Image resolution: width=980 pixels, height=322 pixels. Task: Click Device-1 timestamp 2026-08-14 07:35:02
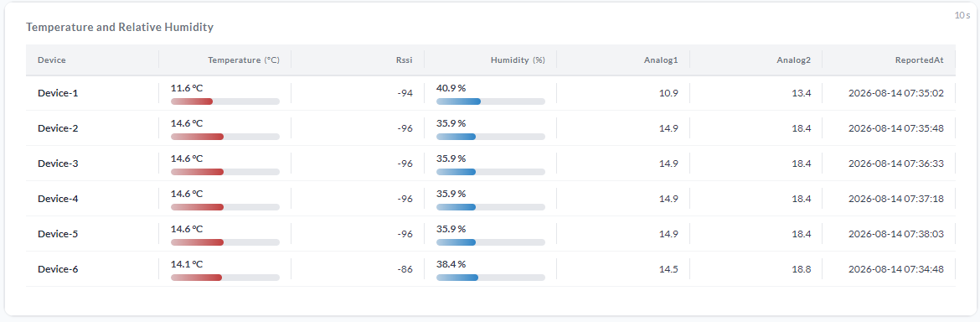(895, 93)
